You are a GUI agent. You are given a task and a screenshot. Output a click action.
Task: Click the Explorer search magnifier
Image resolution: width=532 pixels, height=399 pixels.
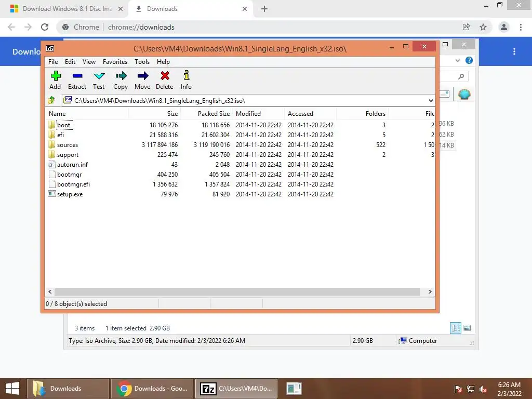pos(461,76)
